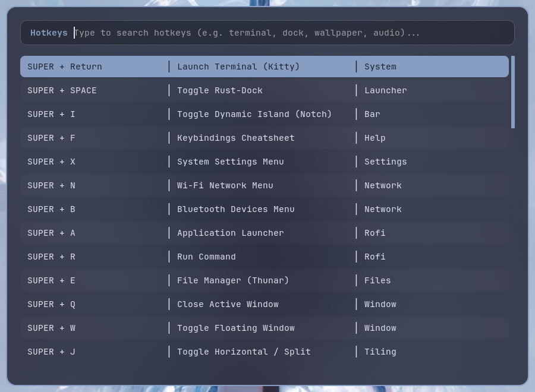Click the vertical scrollbar beside the hotkey list
Image resolution: width=535 pixels, height=392 pixels.
point(513,92)
